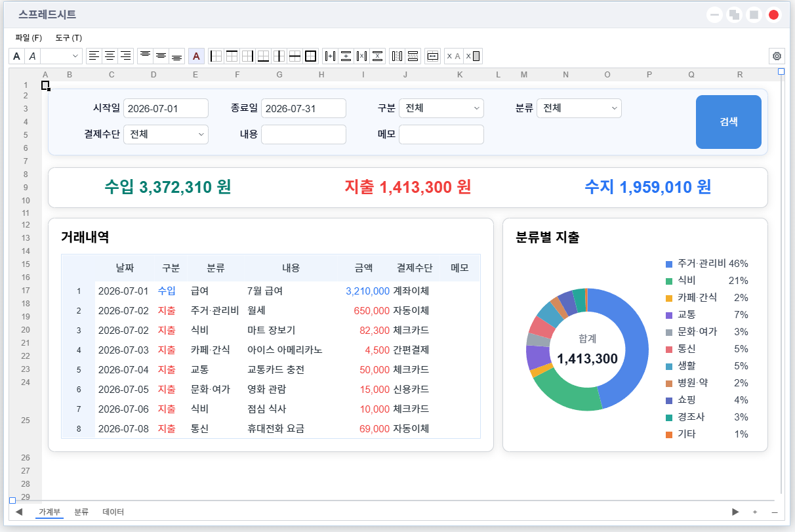Click the 통신 pink legend swatch
This screenshot has width=795, height=532.
(x=669, y=349)
